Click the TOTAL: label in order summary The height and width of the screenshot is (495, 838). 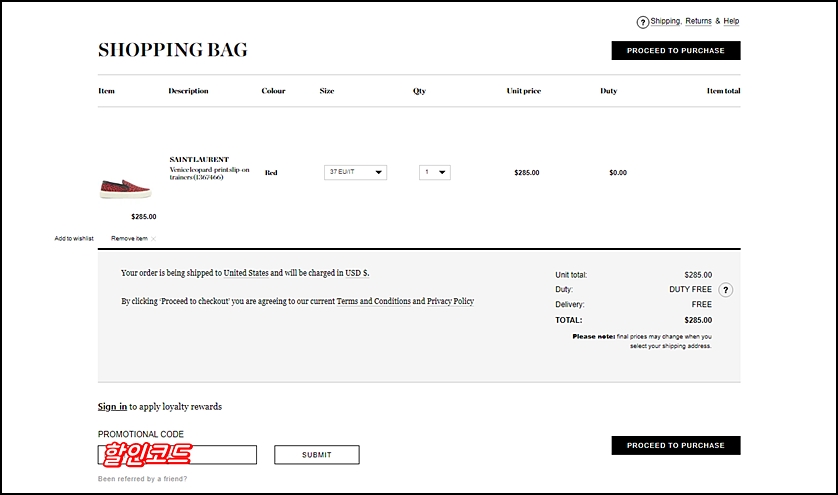click(569, 320)
